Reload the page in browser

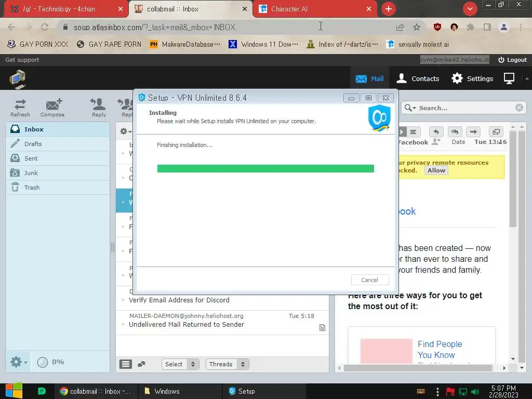pyautogui.click(x=45, y=27)
